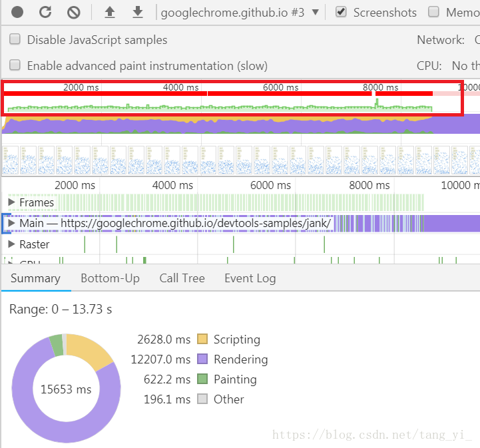This screenshot has height=448, width=480.
Task: Open the googlechrome.github.io #3 recording dropdown
Action: (240, 13)
